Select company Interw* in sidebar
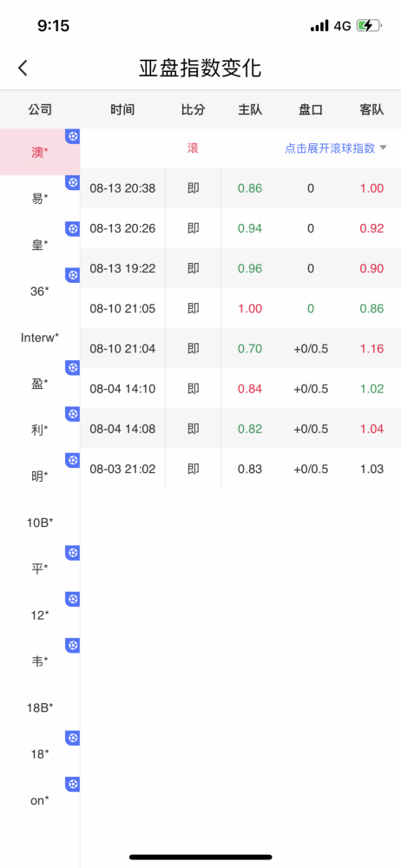Viewport: 401px width, 868px height. point(39,337)
